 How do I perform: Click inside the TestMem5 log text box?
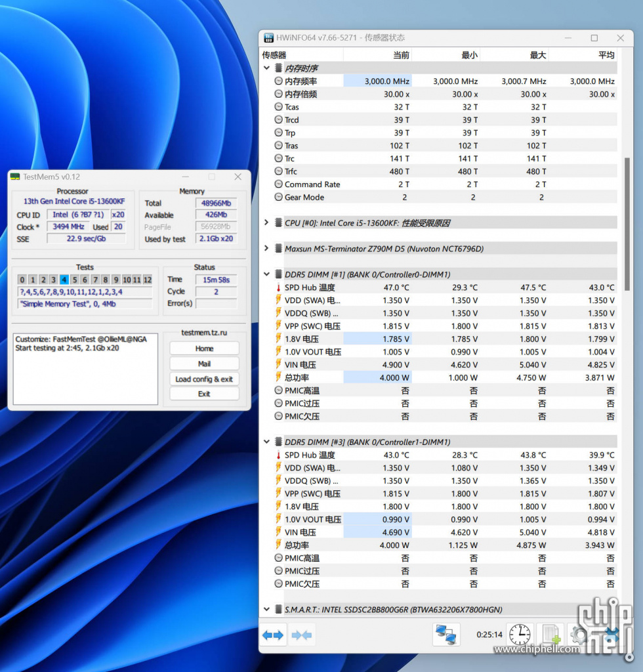[85, 369]
